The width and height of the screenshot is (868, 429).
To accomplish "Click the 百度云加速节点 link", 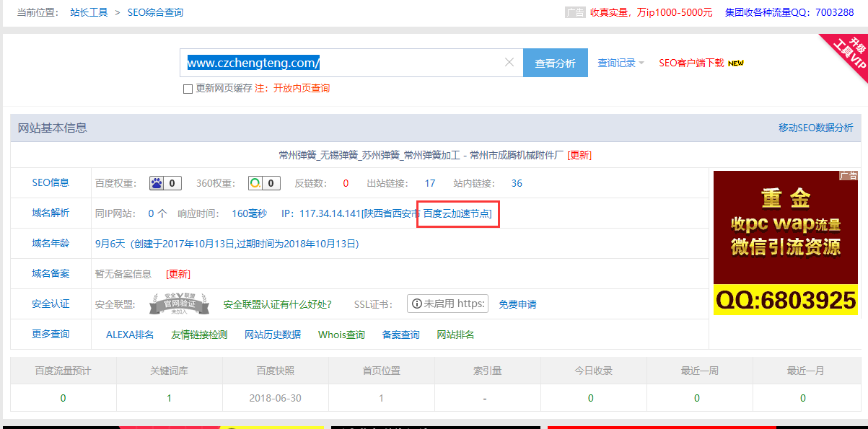I will click(x=457, y=213).
